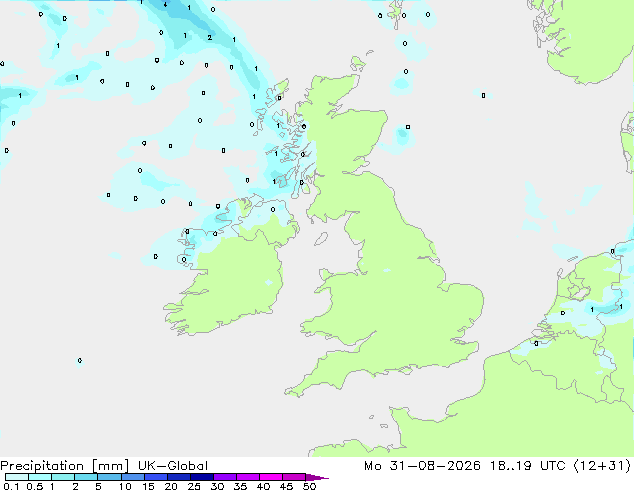
Task: Select the 2–5 mm legend color swatch
Action: (86, 477)
